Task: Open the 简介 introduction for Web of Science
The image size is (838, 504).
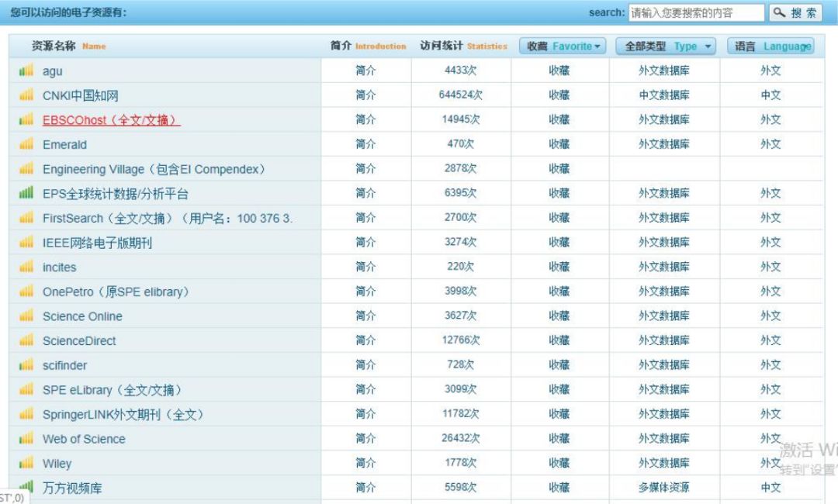Action: tap(365, 439)
